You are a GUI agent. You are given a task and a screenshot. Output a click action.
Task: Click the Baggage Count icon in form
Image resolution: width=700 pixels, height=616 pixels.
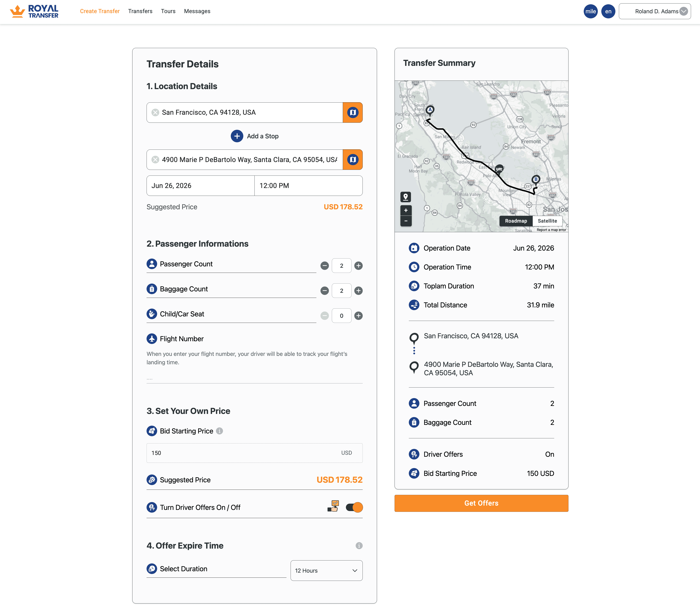tap(152, 289)
